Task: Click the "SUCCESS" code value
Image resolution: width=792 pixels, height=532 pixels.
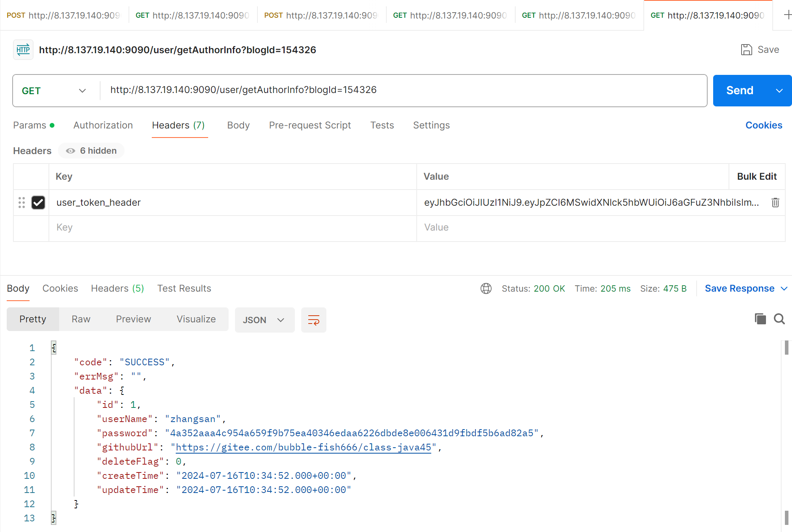Action: [x=145, y=362]
